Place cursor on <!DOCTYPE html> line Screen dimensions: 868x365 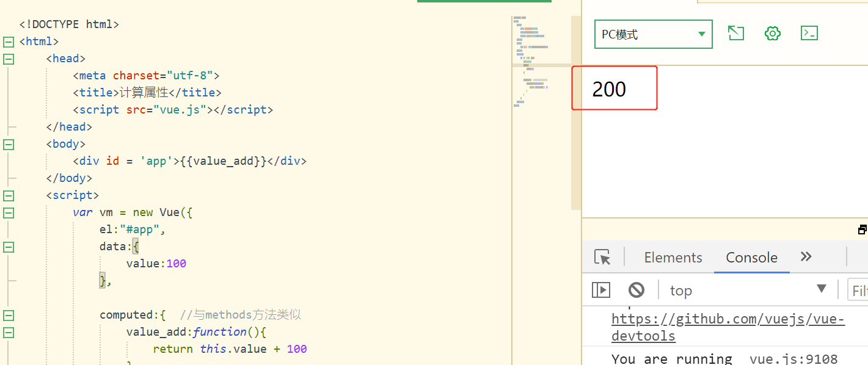[69, 24]
